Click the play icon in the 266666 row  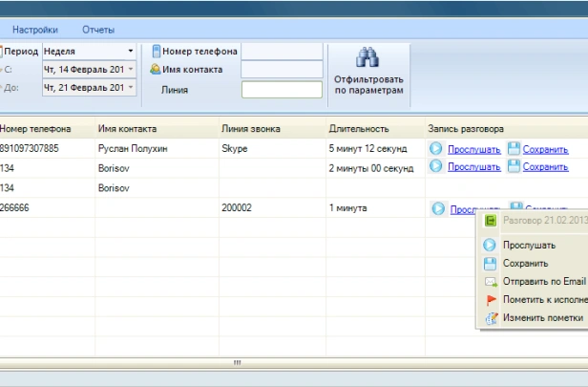(x=438, y=208)
